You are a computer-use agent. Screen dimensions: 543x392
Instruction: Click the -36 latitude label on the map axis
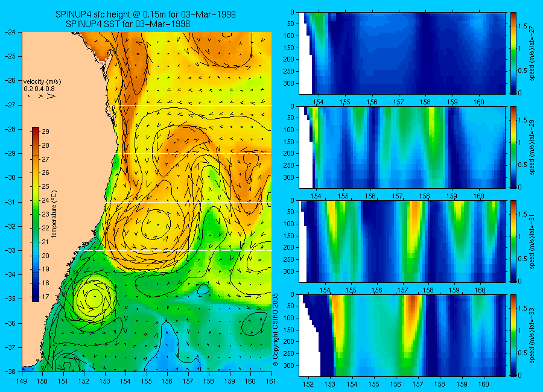(10, 323)
